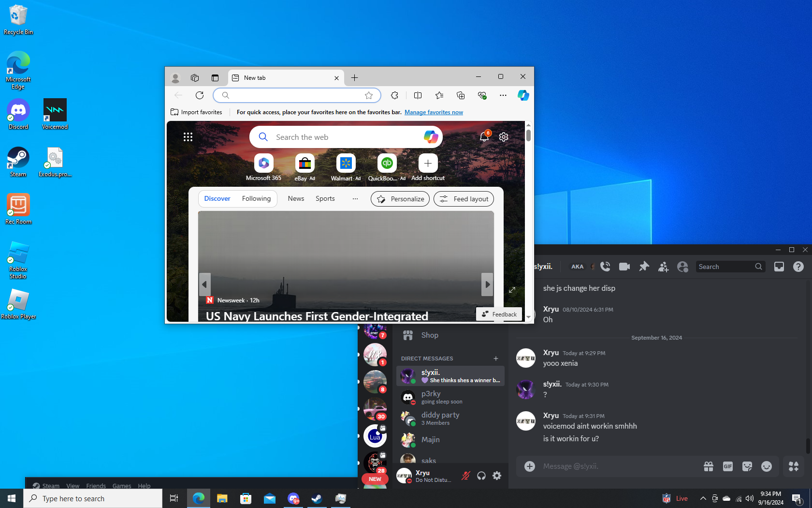Click Add shortcut plus button

tap(428, 164)
